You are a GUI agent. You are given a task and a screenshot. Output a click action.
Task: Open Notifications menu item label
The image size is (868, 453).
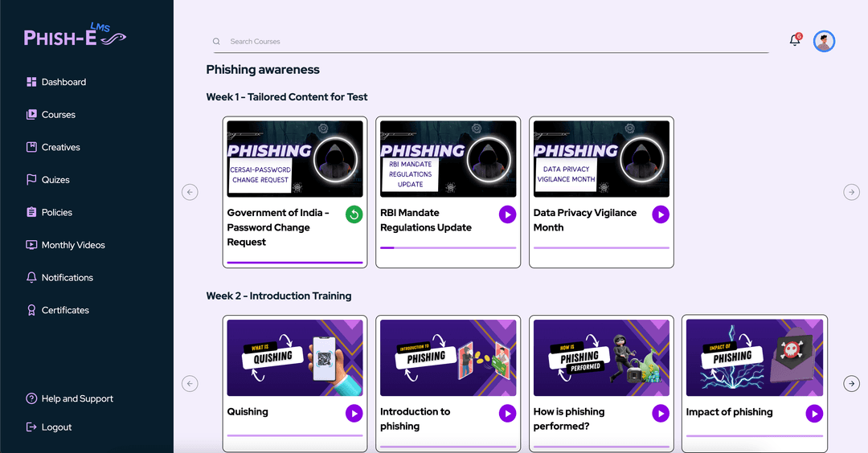click(67, 278)
